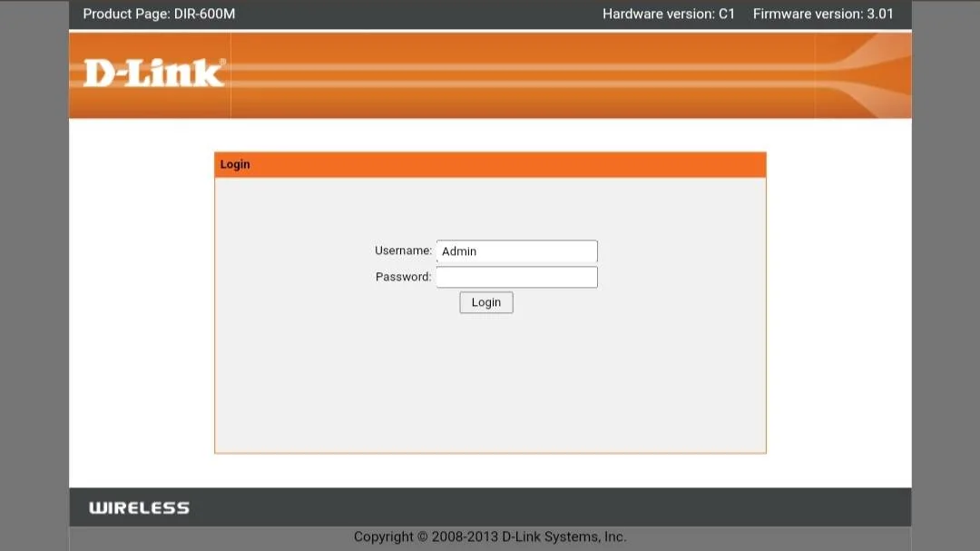
Task: Click the 'Product Page: DIR-600M' text
Action: tap(160, 14)
